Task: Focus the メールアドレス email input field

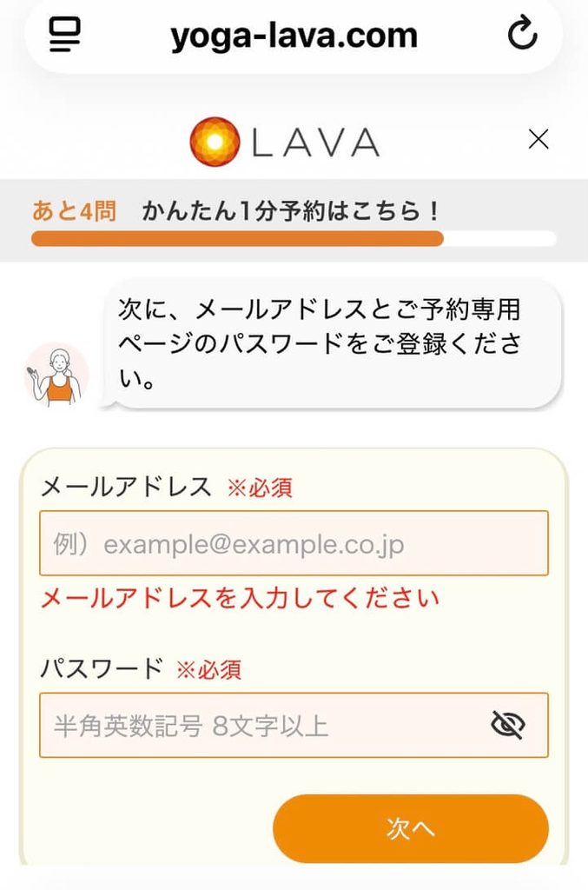Action: pyautogui.click(x=294, y=543)
